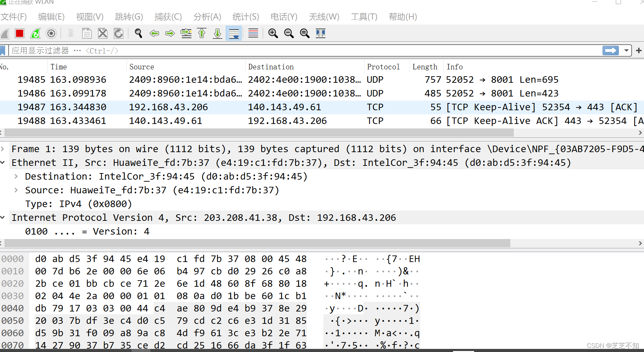Toggle packet list colorization
Viewport: 644px width, 352px height.
pyautogui.click(x=253, y=33)
